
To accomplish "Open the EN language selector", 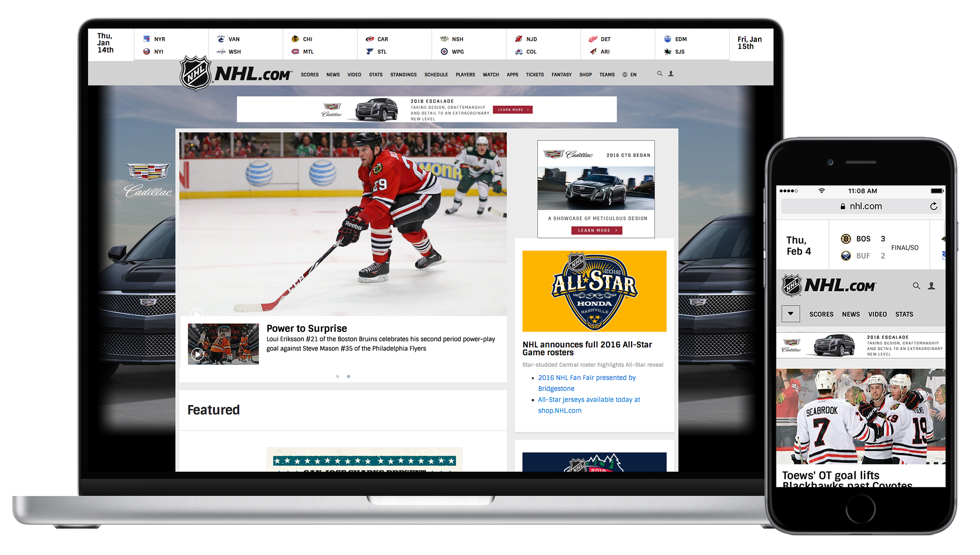I will pyautogui.click(x=633, y=75).
